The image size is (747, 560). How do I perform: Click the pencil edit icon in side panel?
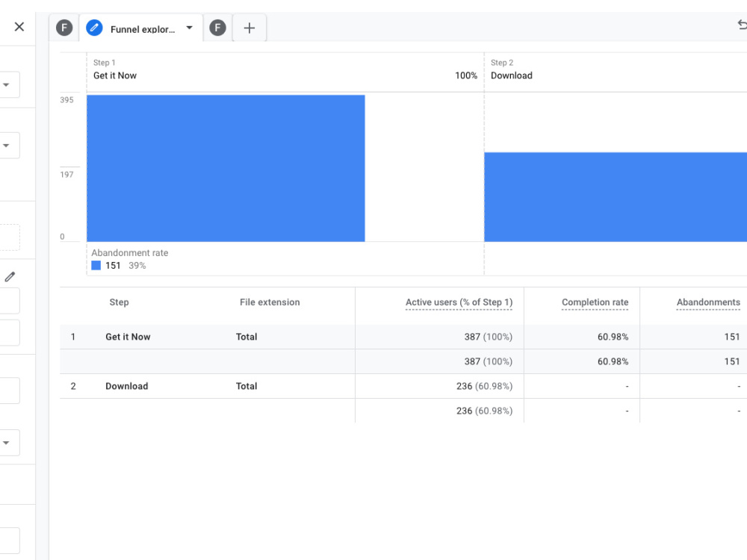pos(10,277)
